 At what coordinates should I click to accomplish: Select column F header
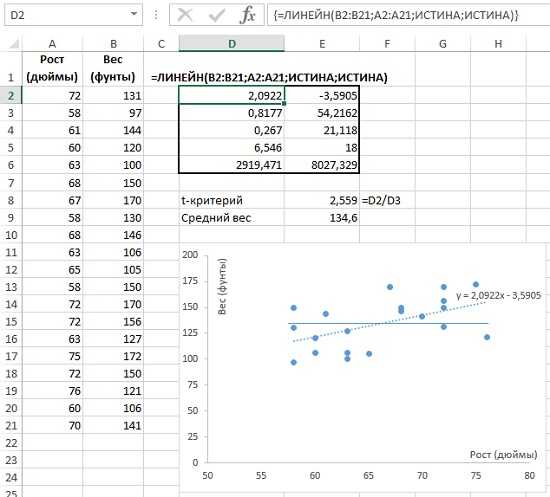pos(387,44)
